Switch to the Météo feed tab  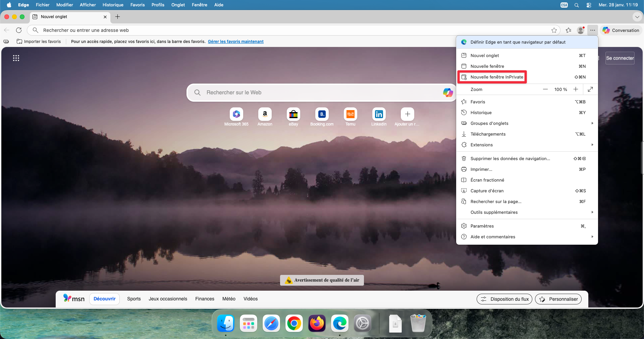click(229, 299)
